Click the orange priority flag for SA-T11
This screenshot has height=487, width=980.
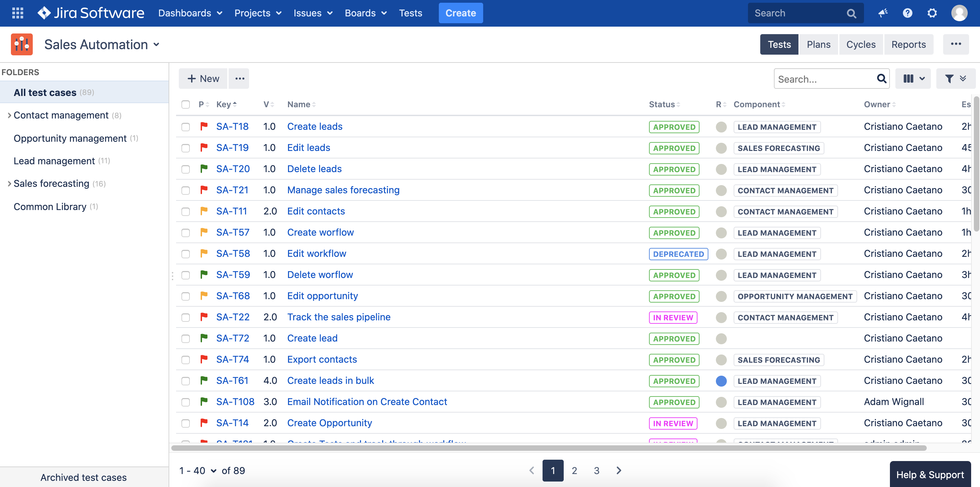click(x=204, y=211)
